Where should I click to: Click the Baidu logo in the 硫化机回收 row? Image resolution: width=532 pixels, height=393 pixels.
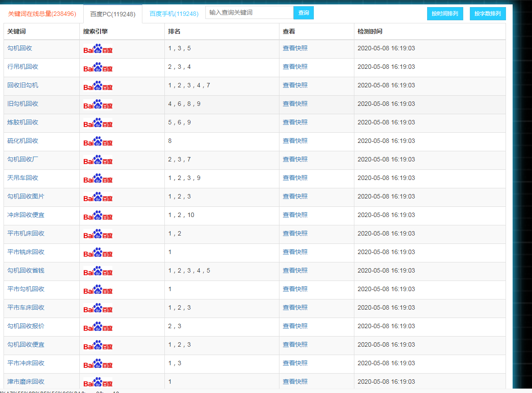(98, 142)
